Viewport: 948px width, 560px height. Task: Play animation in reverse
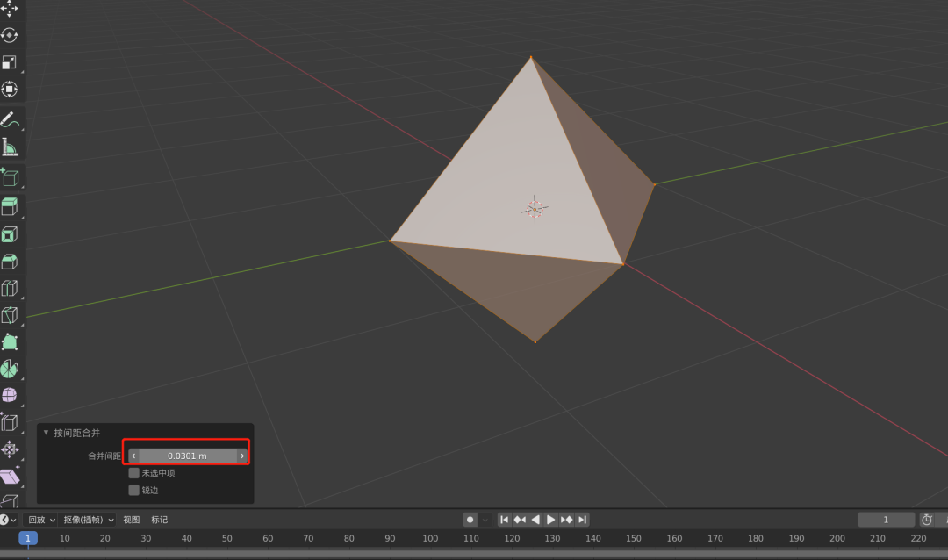pyautogui.click(x=535, y=520)
